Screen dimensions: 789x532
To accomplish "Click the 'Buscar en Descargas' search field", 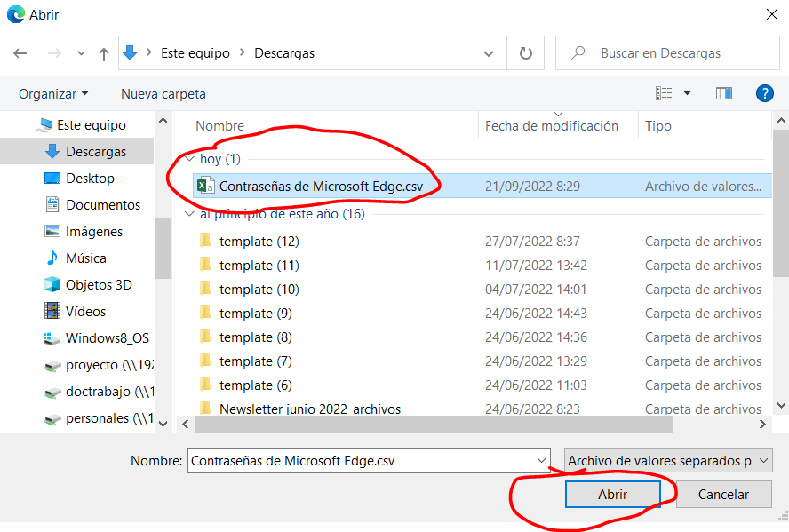I will pyautogui.click(x=667, y=52).
